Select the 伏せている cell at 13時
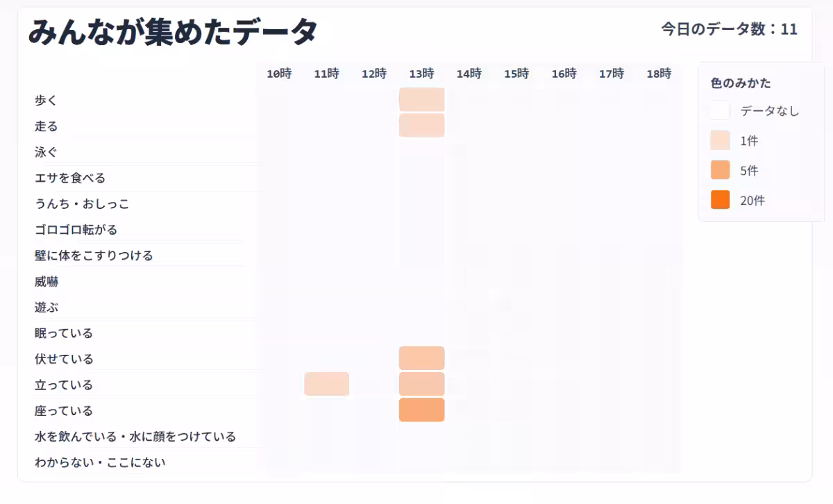Viewport: 833px width, 504px height. [421, 358]
